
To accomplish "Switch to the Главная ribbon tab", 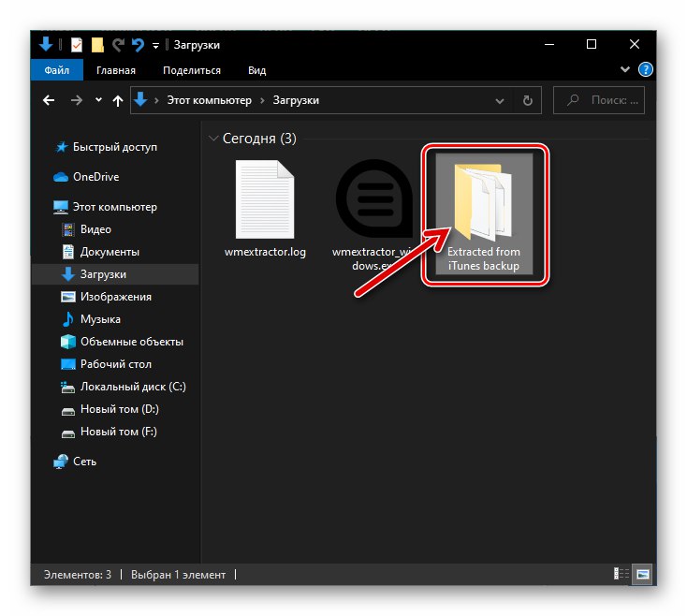I will click(x=116, y=70).
